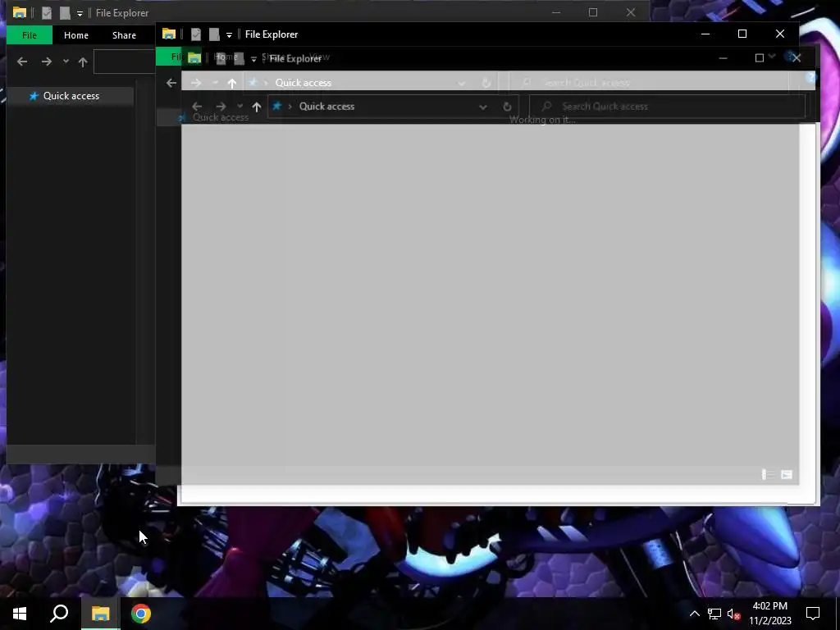Click folder icon in the middle window title bar
Image resolution: width=840 pixels, height=630 pixels.
pos(169,34)
